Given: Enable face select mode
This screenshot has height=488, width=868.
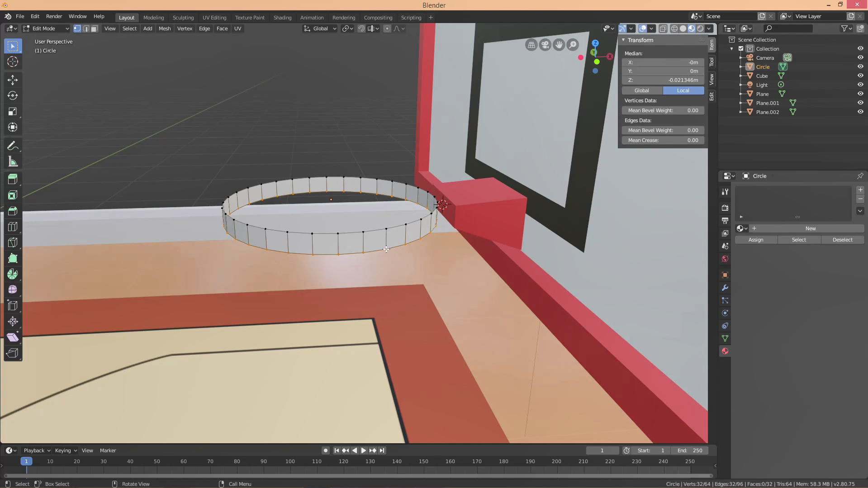Looking at the screenshot, I should click(94, 28).
